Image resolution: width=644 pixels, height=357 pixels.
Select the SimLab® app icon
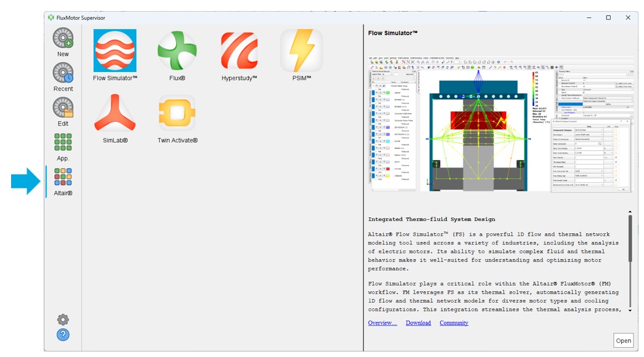pyautogui.click(x=115, y=113)
